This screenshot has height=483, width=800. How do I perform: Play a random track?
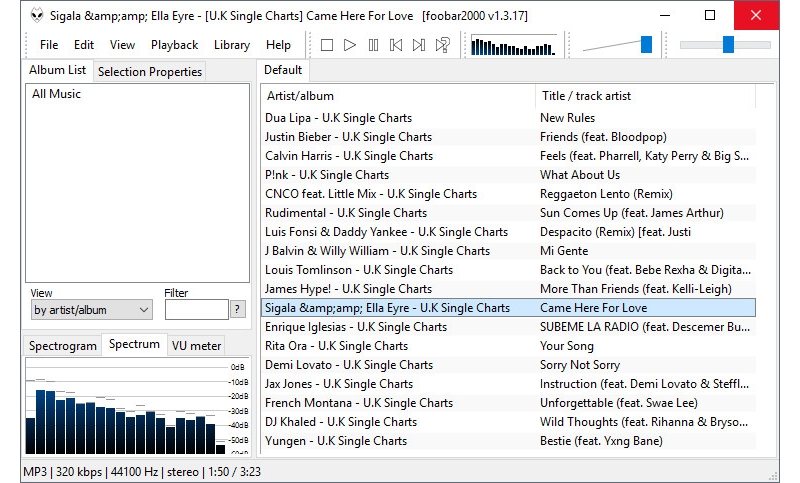tap(442, 45)
